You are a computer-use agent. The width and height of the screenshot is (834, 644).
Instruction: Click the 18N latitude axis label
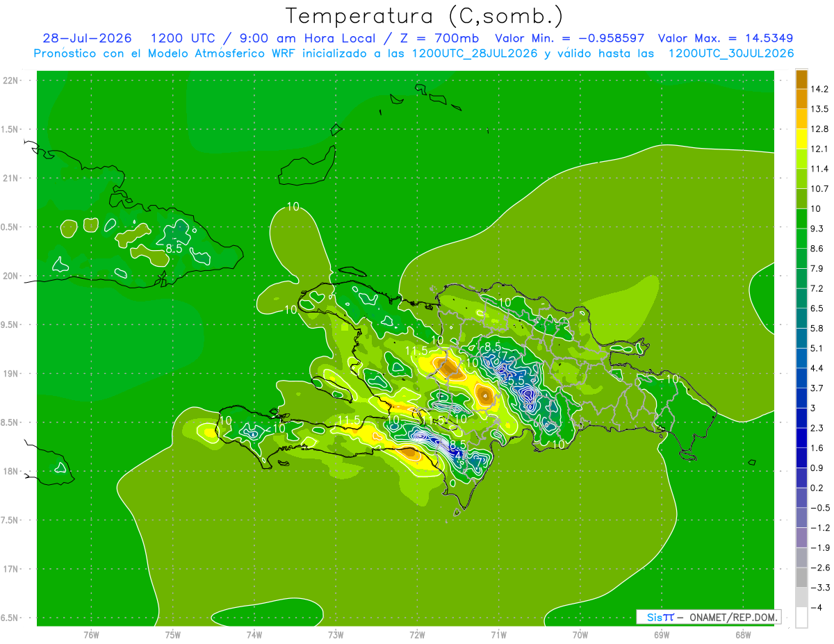coord(10,471)
